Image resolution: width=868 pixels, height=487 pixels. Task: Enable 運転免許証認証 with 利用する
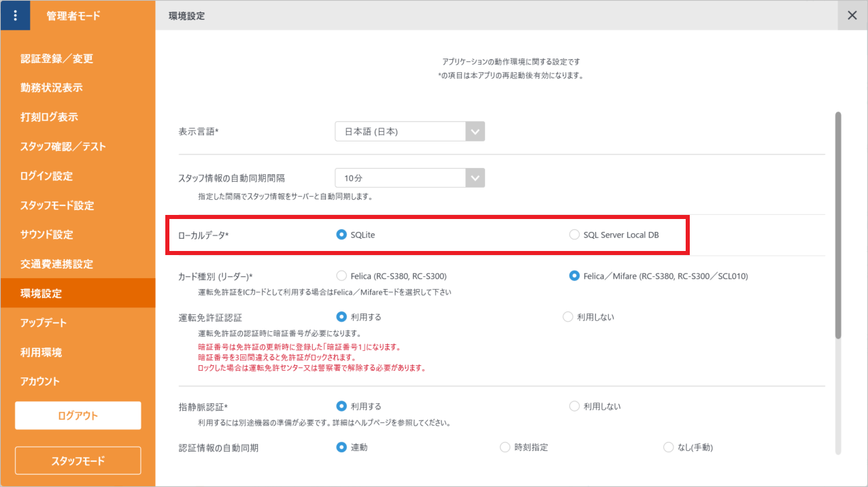pos(359,317)
